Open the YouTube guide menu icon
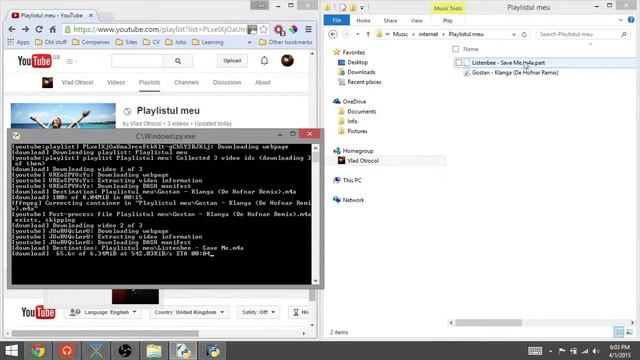The width and height of the screenshot is (640, 360). [x=71, y=61]
